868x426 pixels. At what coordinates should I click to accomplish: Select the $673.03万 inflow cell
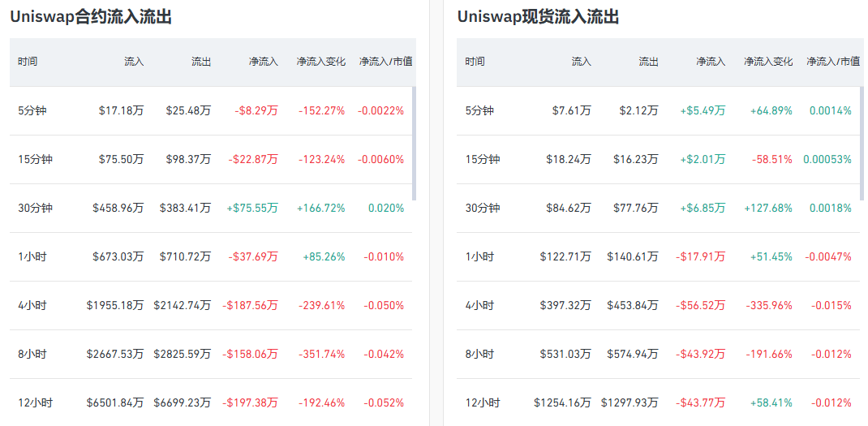coord(118,257)
